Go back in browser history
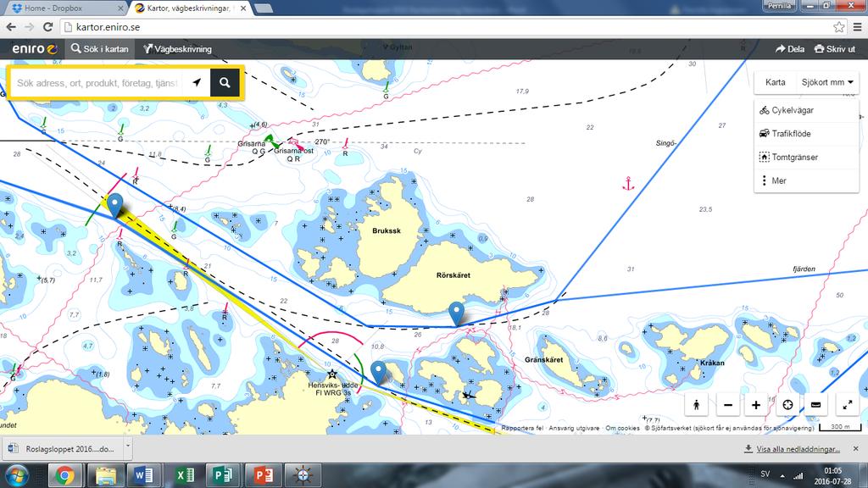Viewport: 868px width, 488px height. pyautogui.click(x=11, y=26)
